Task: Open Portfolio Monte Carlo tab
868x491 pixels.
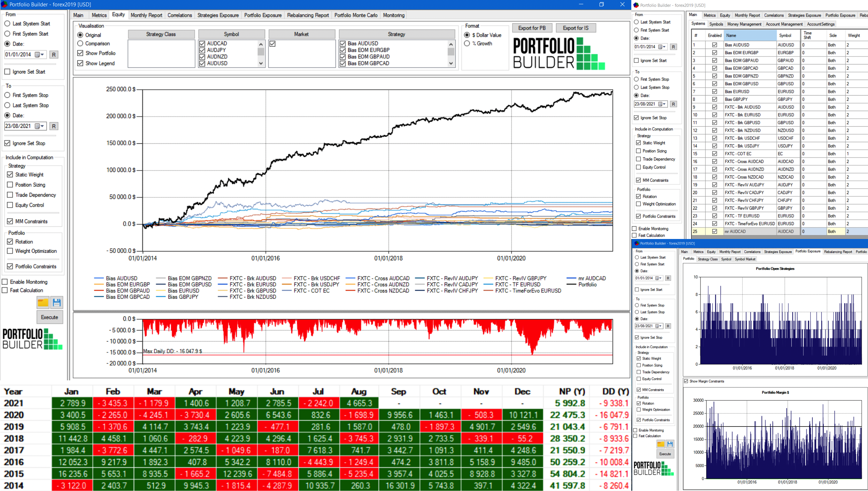Action: 356,15
